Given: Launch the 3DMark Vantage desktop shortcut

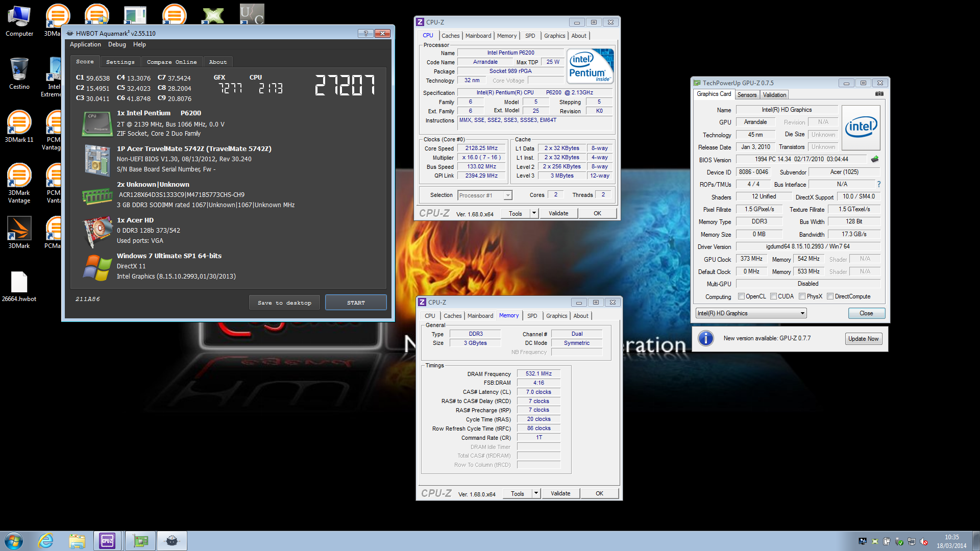Looking at the screenshot, I should 19,184.
